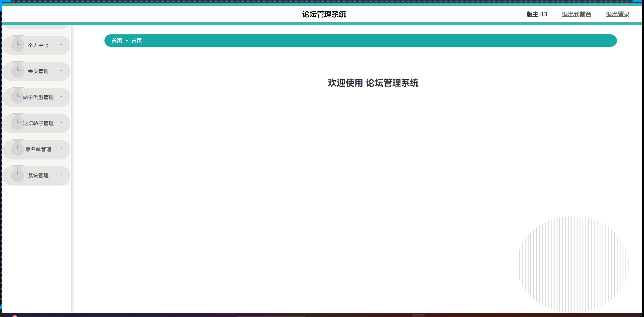Select the 论坛帖子管理 menu label
The width and height of the screenshot is (644, 317).
tap(38, 123)
